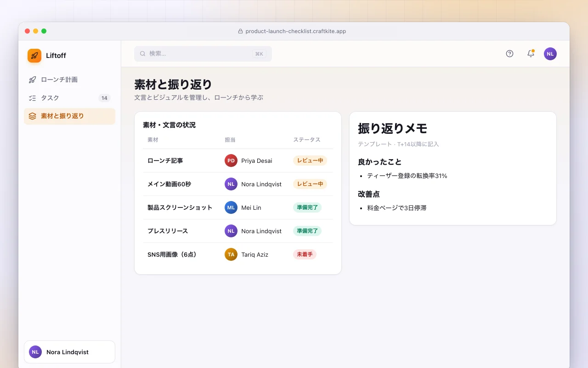The width and height of the screenshot is (588, 368).
Task: Click Mei Lin's ML avatar
Action: click(231, 207)
